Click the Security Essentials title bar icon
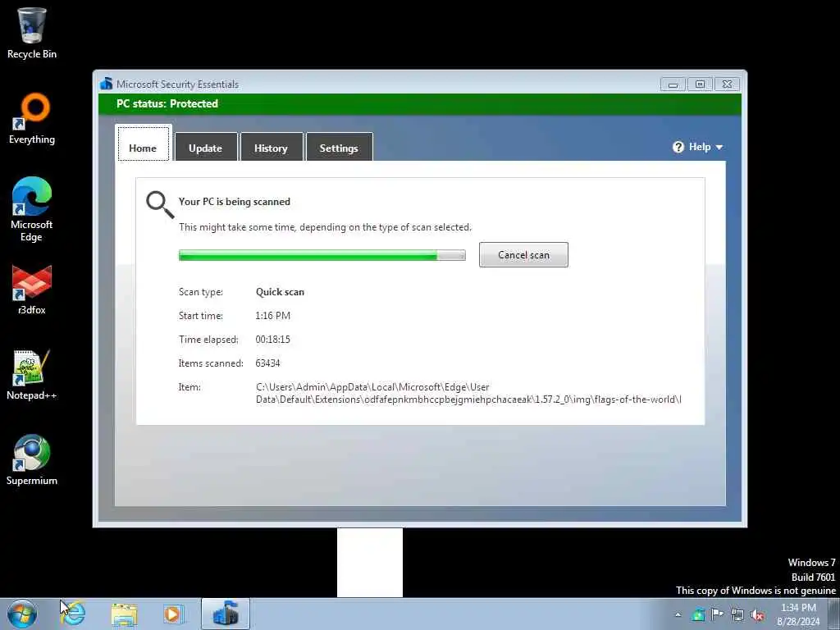 point(106,84)
